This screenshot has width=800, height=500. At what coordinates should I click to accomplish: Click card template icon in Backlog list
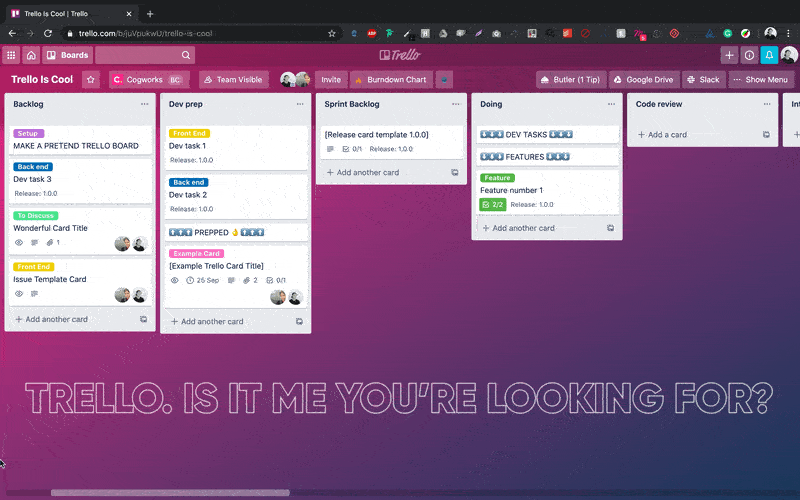143,319
